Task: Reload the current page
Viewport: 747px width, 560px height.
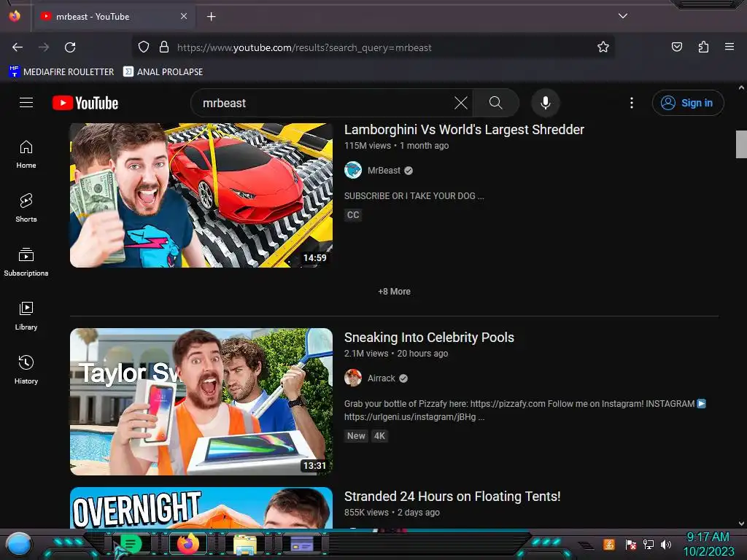Action: 70,47
